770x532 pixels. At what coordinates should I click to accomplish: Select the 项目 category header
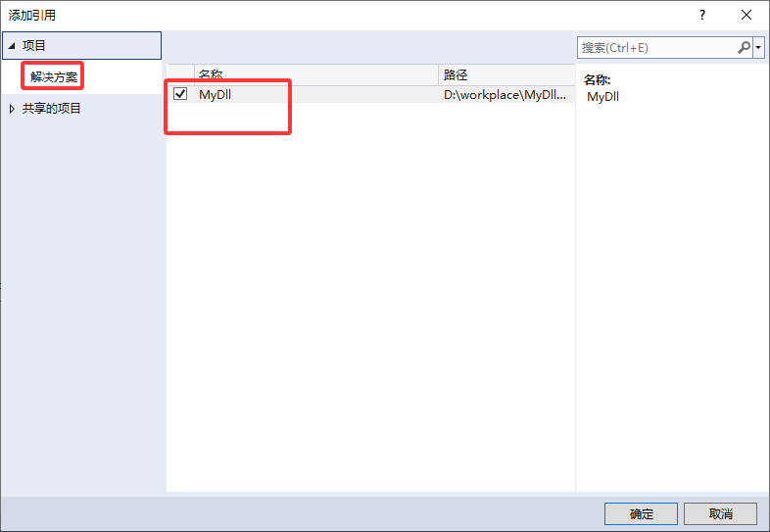82,46
